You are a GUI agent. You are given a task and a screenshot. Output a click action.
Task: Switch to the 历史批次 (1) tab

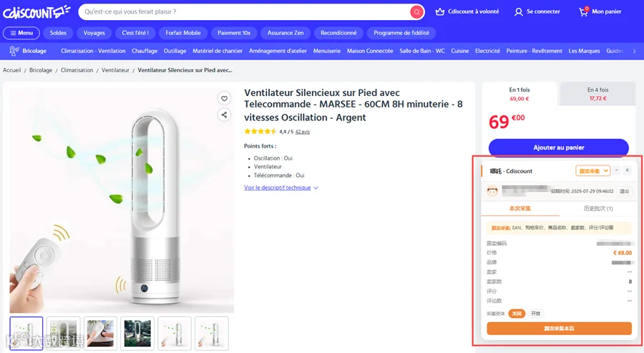point(598,208)
